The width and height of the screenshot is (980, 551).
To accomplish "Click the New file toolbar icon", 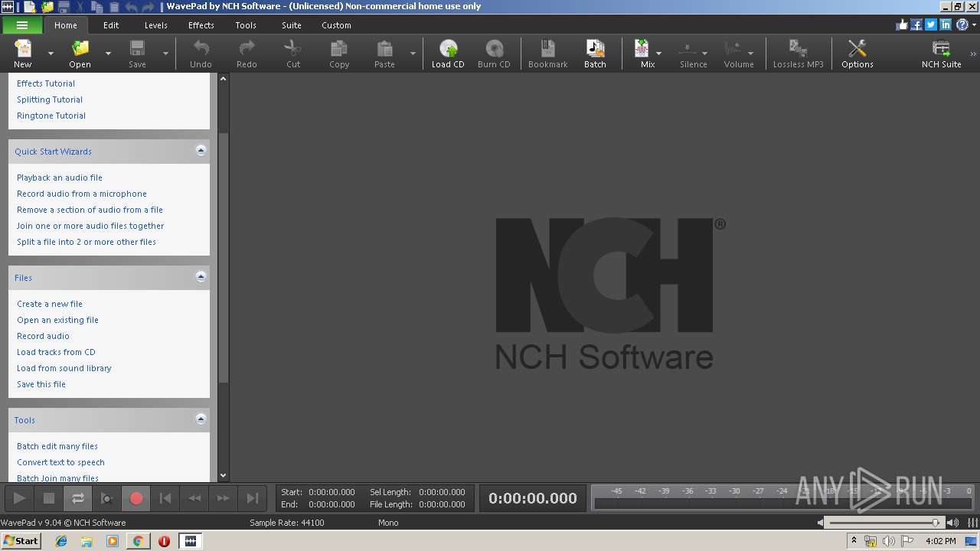I will click(23, 54).
